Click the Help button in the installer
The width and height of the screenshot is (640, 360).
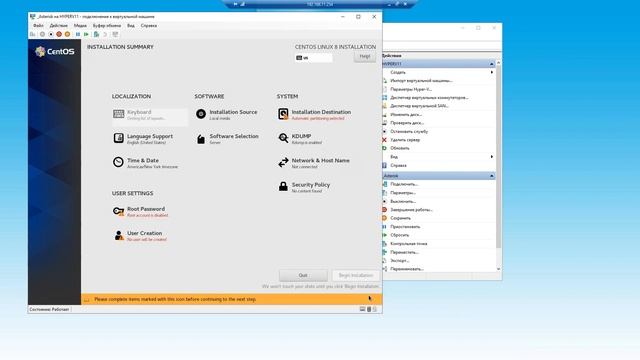click(x=364, y=56)
